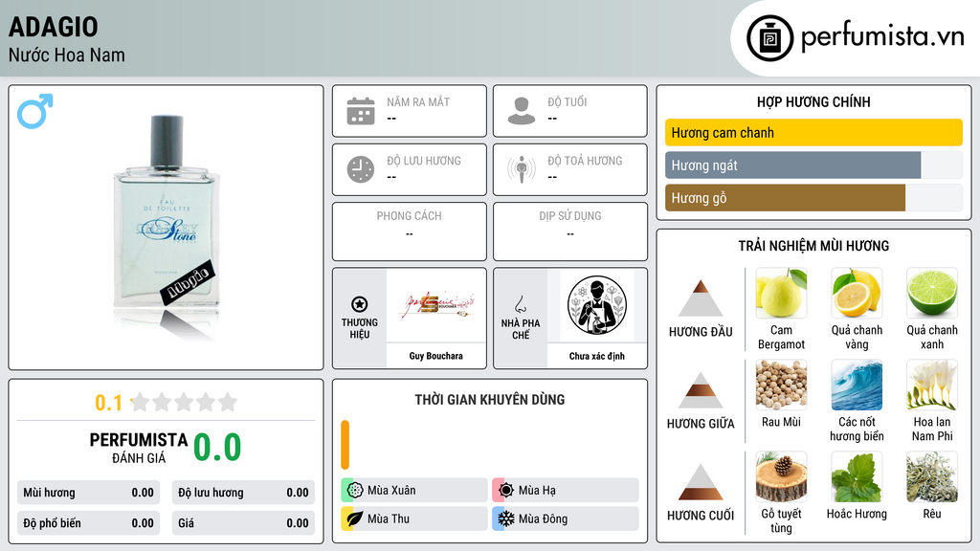Click the Hương đầu pyramid icon
980x551 pixels.
click(701, 298)
